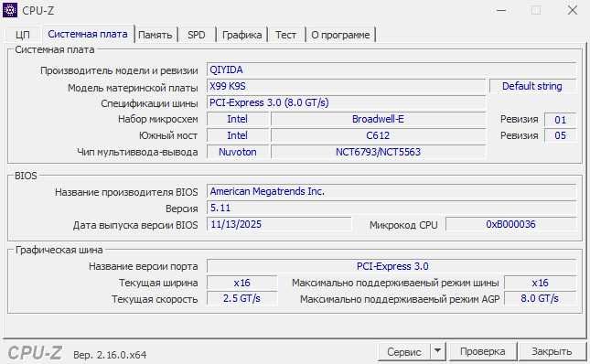Open the SPD tab
Image resolution: width=590 pixels, height=364 pixels.
click(x=197, y=35)
